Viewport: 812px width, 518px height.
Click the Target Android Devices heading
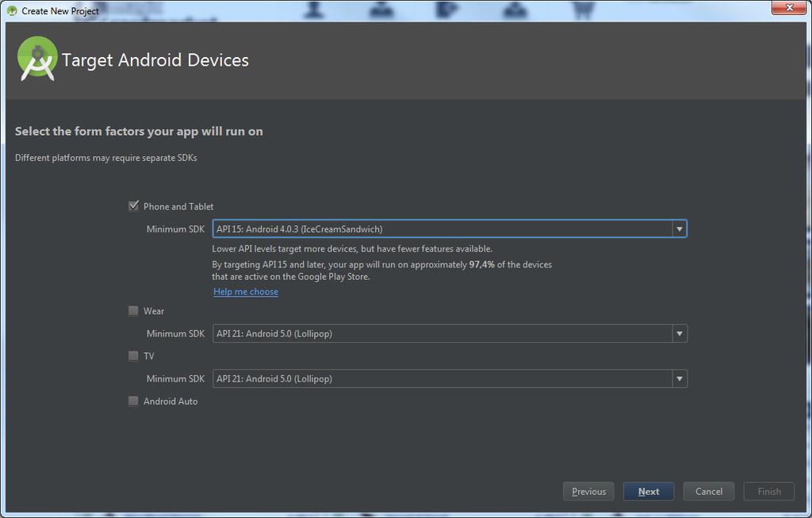[155, 60]
